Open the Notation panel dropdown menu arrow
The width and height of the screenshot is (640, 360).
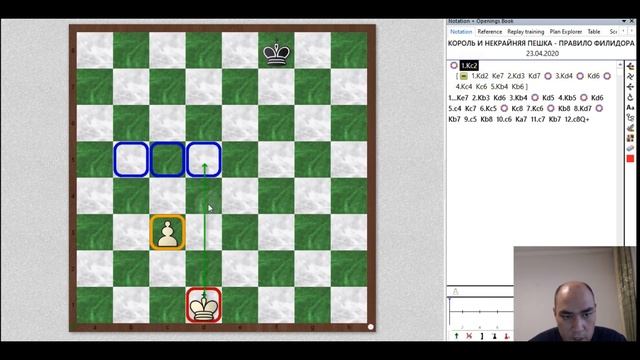[x=624, y=21]
